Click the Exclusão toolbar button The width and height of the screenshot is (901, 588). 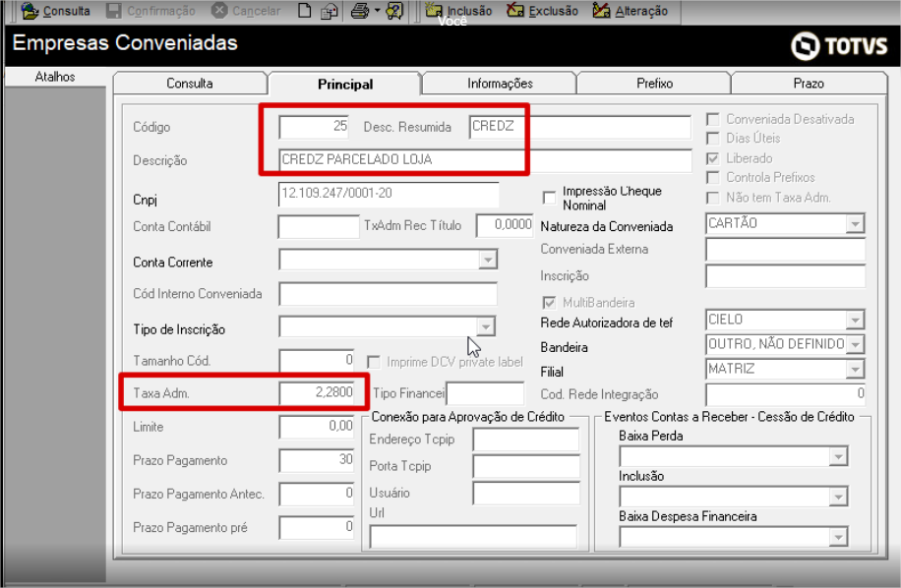542,11
